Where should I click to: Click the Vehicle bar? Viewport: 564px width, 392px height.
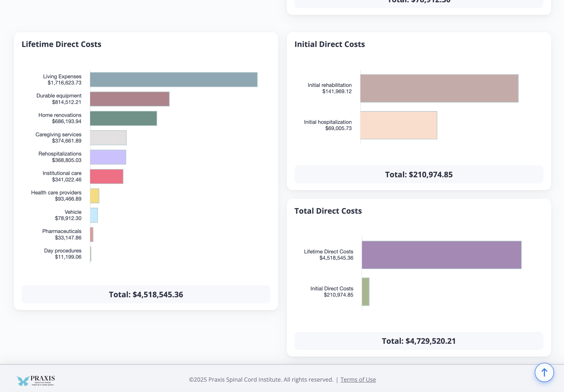coord(94,215)
